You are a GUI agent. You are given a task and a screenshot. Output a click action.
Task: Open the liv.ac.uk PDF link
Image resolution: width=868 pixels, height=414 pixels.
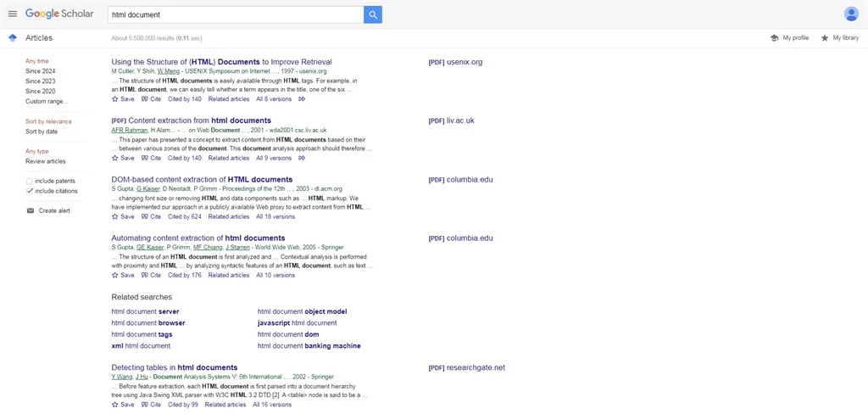pyautogui.click(x=452, y=120)
